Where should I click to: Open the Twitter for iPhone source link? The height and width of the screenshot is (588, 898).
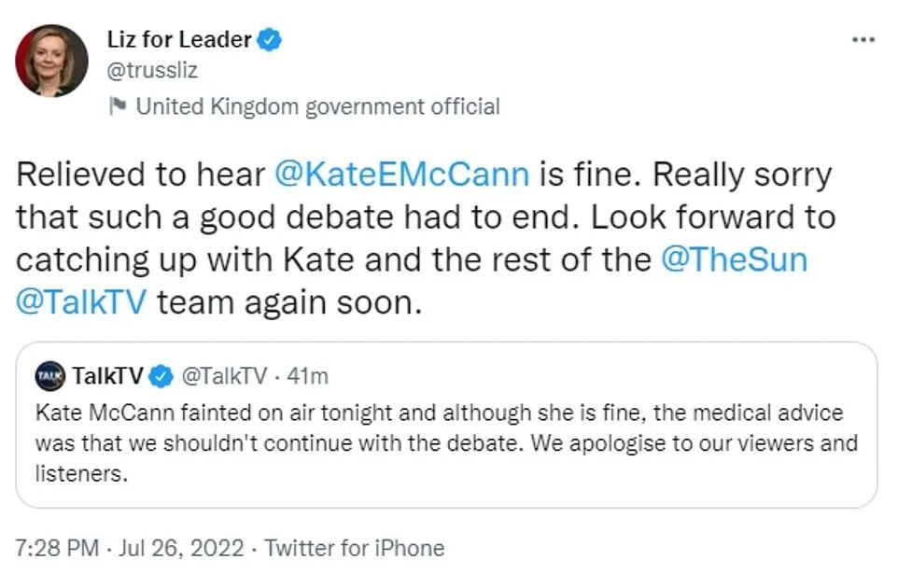coord(354,548)
